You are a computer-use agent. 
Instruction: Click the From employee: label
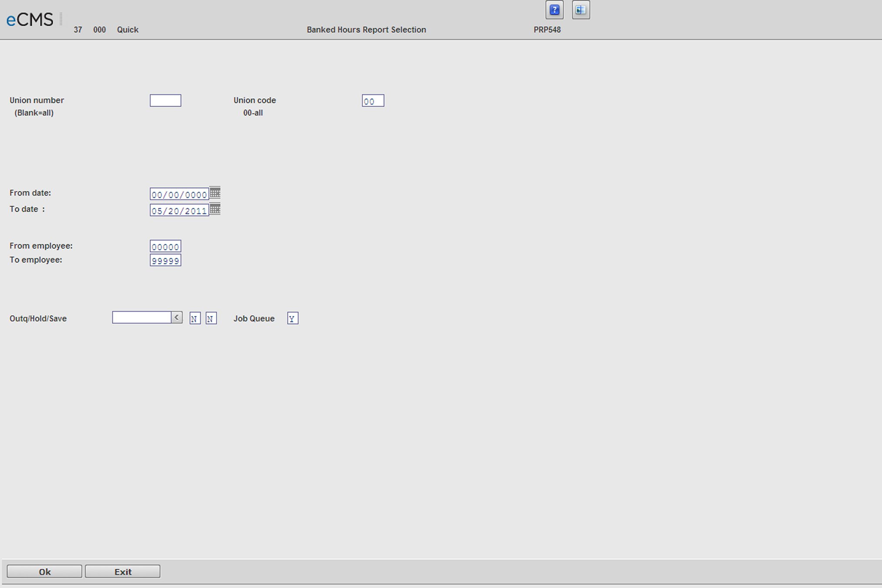pos(41,246)
